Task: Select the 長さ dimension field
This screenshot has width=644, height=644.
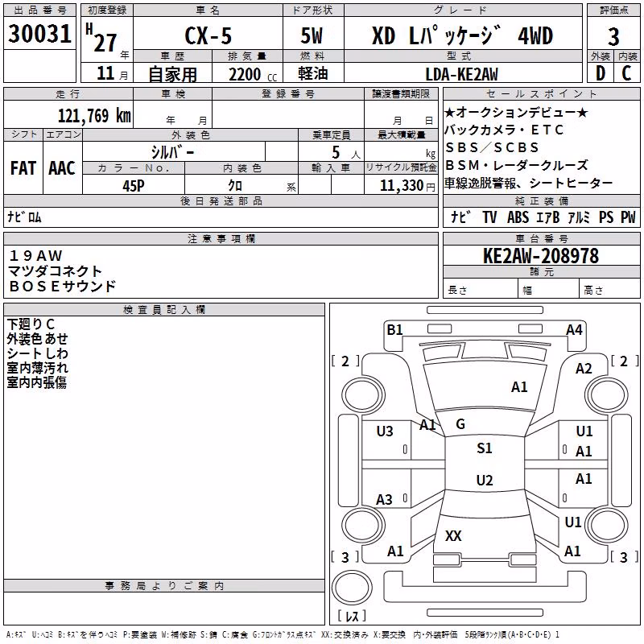Action: [480, 290]
